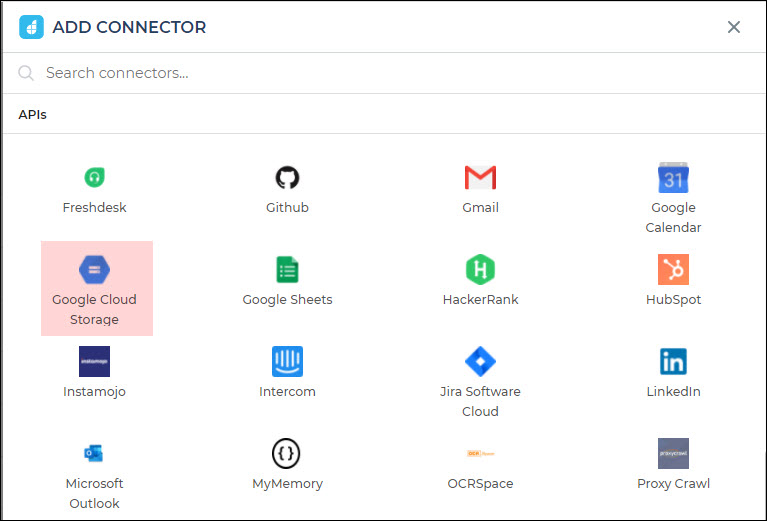Click the Jira Software Cloud label
Viewport: 767px width, 521px height.
tap(480, 401)
